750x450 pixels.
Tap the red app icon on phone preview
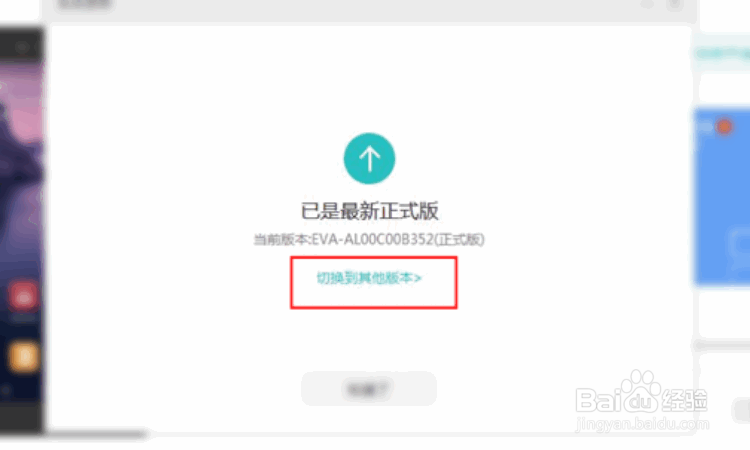(23, 296)
